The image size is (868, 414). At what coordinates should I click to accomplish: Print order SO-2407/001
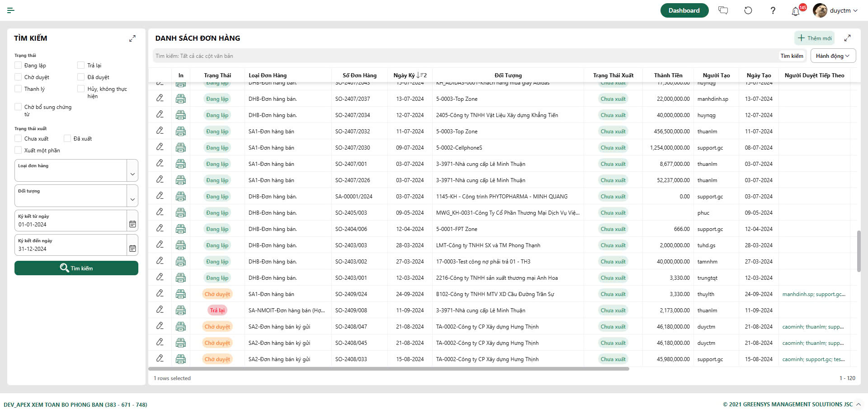[x=181, y=164]
